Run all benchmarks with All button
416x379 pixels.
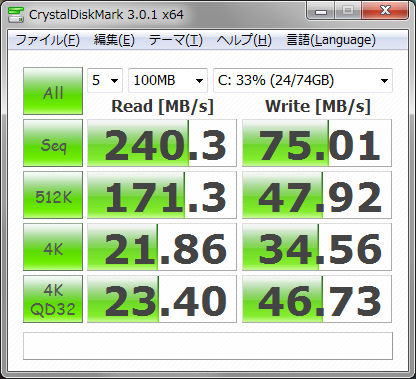53,91
